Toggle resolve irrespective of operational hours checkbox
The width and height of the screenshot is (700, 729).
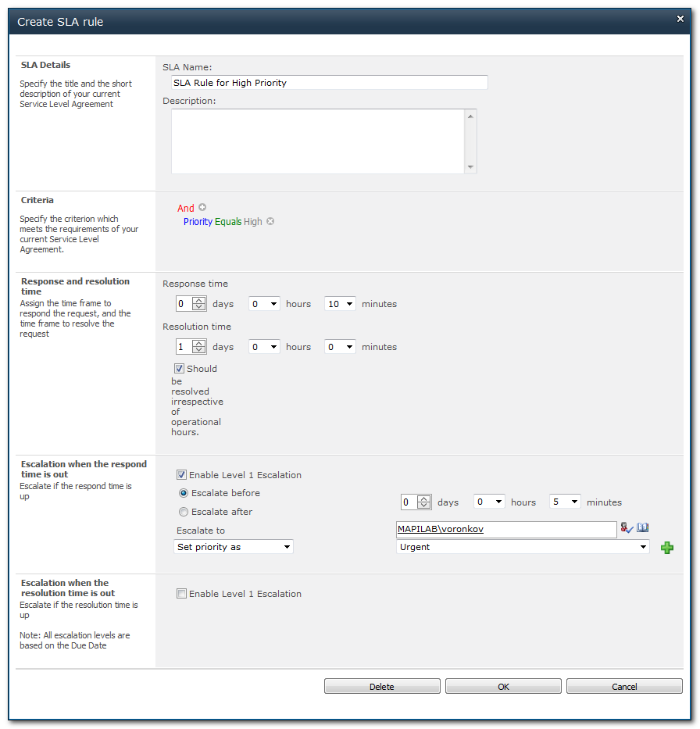(180, 369)
